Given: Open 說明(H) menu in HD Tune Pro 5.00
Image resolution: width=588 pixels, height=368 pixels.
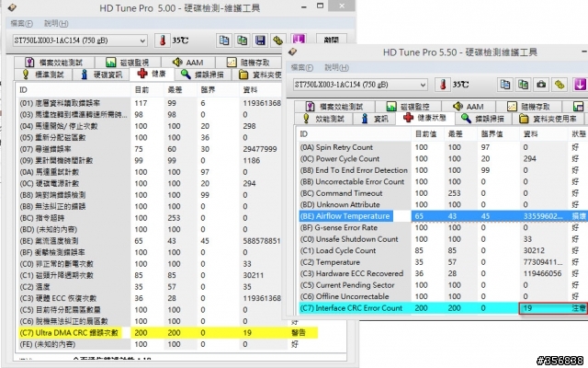Looking at the screenshot, I should (x=56, y=23).
